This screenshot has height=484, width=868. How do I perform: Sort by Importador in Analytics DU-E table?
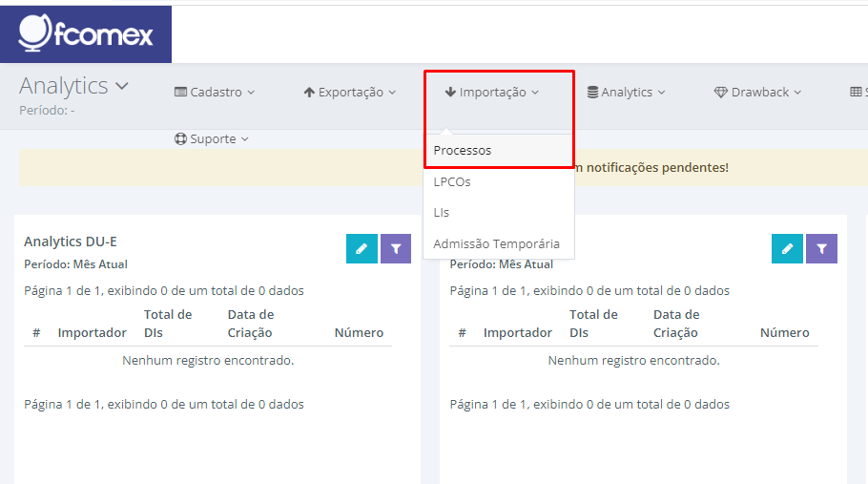coord(92,332)
